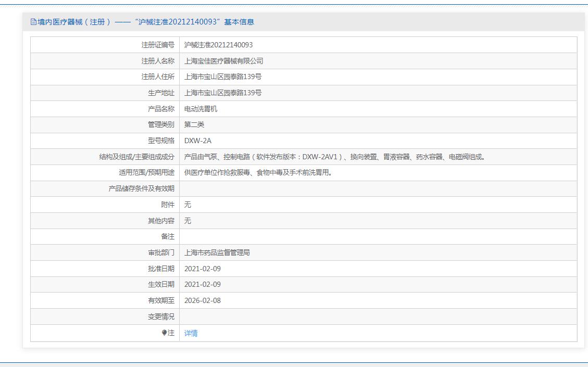The width and height of the screenshot is (588, 367).
Task: Click registration number 沪械注准20212140093 in the table
Action: click(x=218, y=45)
